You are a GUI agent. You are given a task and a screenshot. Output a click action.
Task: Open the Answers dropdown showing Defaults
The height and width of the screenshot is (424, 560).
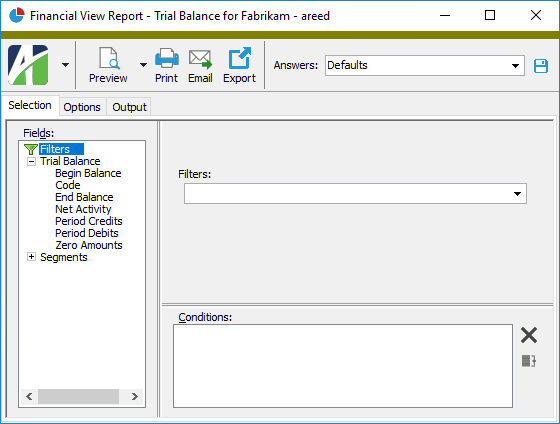coord(424,65)
